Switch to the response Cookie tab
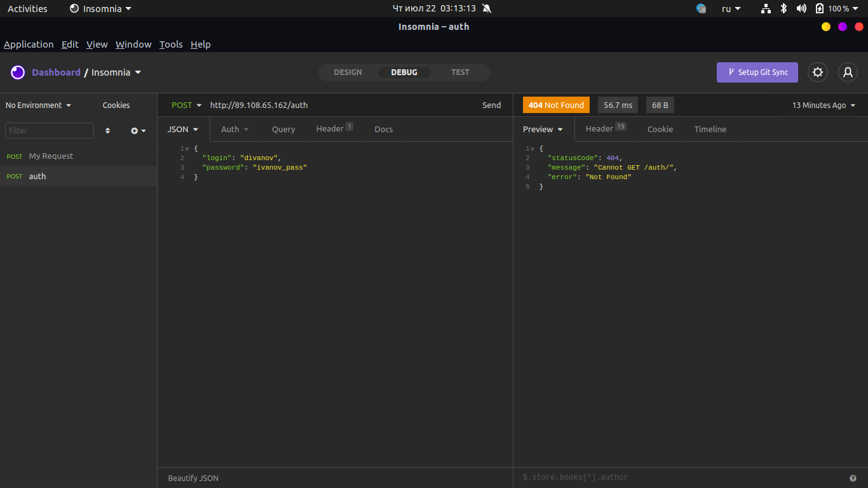 coord(660,129)
